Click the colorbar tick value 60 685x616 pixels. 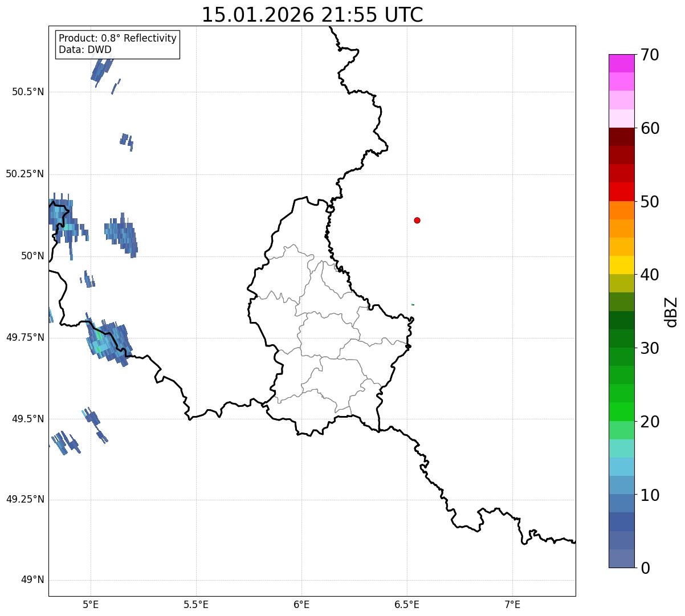tap(650, 128)
